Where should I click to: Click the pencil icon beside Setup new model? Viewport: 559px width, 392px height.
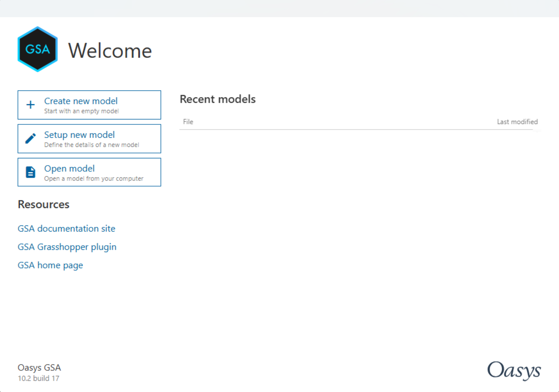coord(30,139)
